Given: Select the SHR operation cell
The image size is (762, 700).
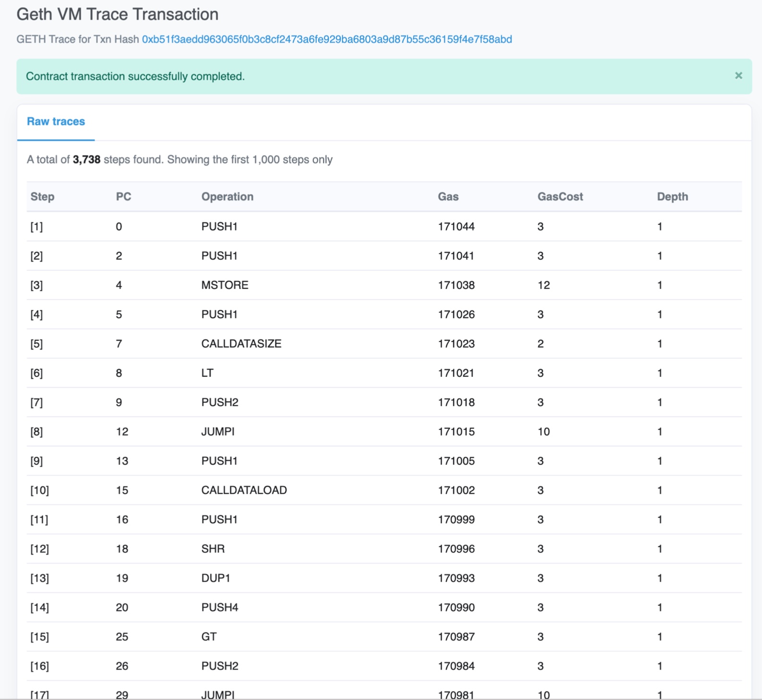Looking at the screenshot, I should click(213, 549).
